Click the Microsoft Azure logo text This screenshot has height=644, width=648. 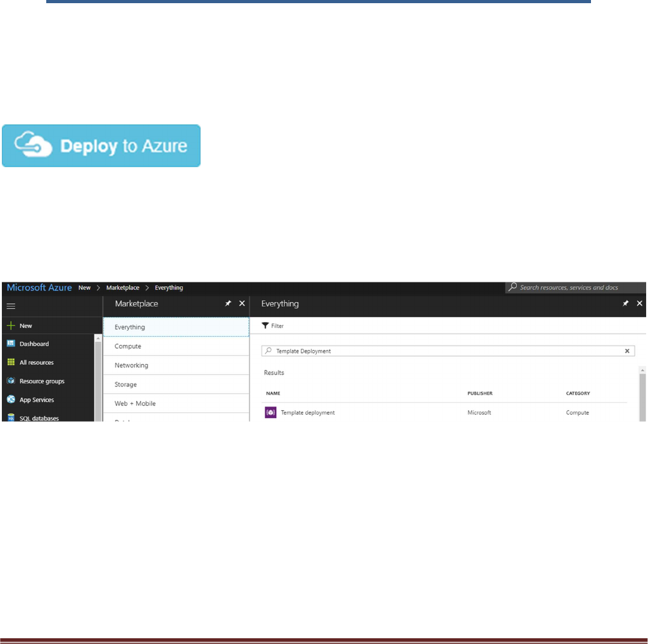click(x=39, y=287)
